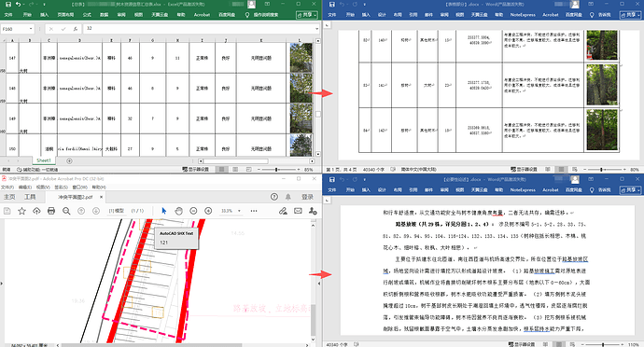Confirm formula entry checkmark in Excel
644x347 pixels.
coord(63,29)
